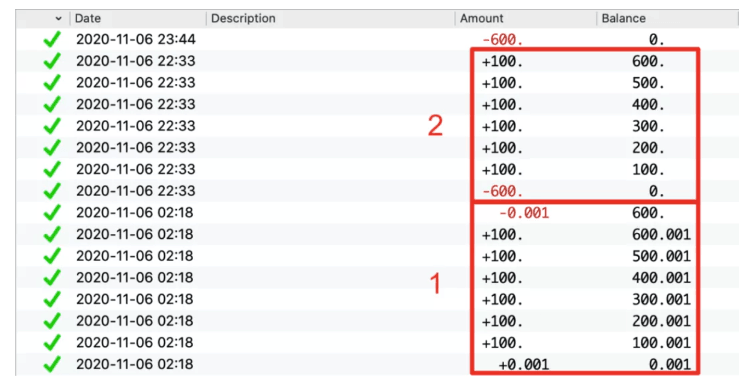Click the checkmark of the -0.001 amount row
The height and width of the screenshot is (391, 750).
[52, 212]
